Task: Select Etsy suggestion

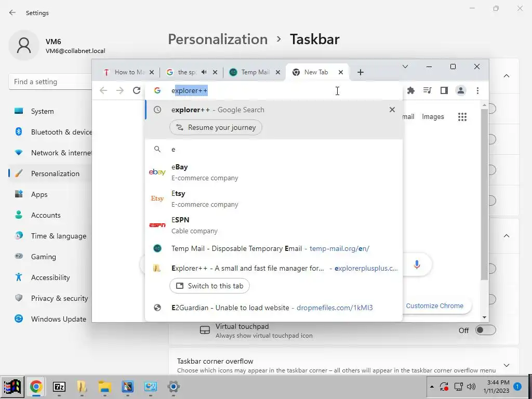Action: 273,199
